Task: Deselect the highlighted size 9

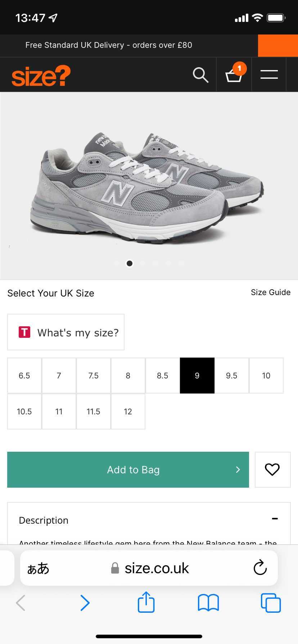Action: (x=197, y=376)
